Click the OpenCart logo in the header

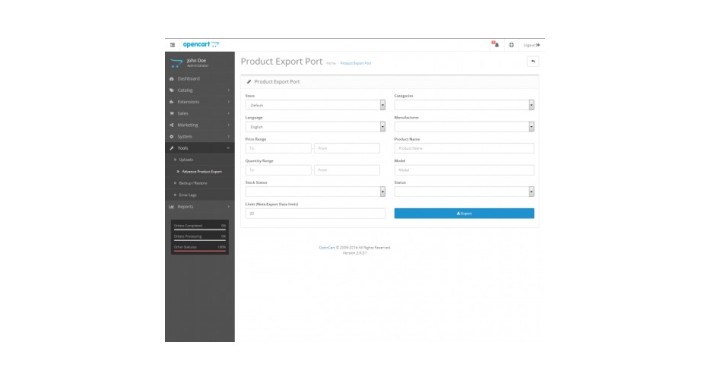tap(201, 44)
